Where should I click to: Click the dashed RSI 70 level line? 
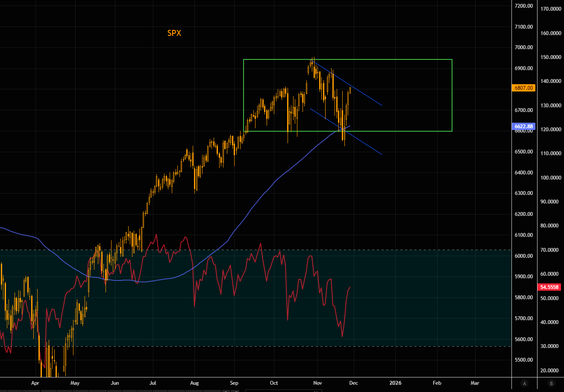point(385,250)
